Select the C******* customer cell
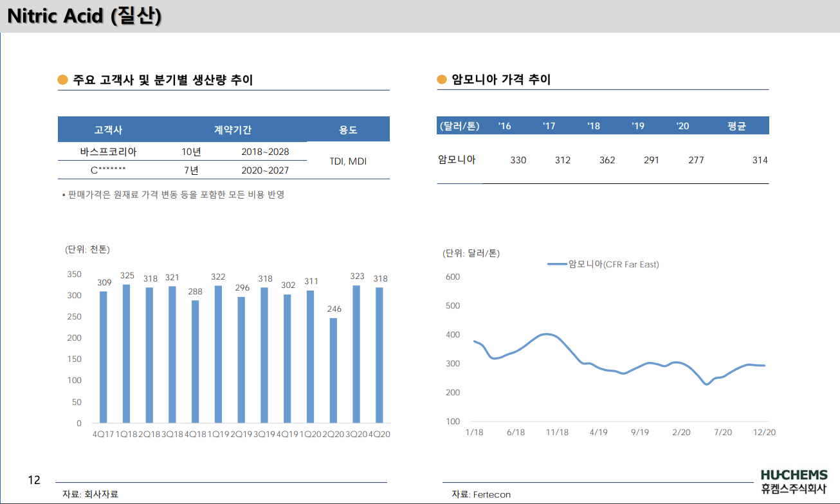The height and width of the screenshot is (504, 840). tap(108, 170)
